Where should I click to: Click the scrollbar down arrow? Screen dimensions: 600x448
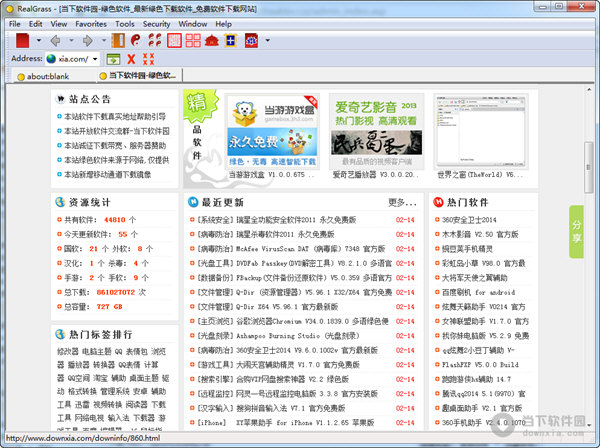click(x=589, y=425)
